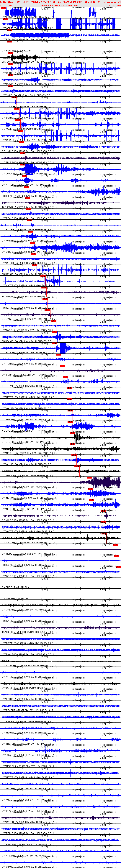Select the UW.NCO EHZ trace label
The width and height of the screenshot is (121, 868).
point(27,509)
